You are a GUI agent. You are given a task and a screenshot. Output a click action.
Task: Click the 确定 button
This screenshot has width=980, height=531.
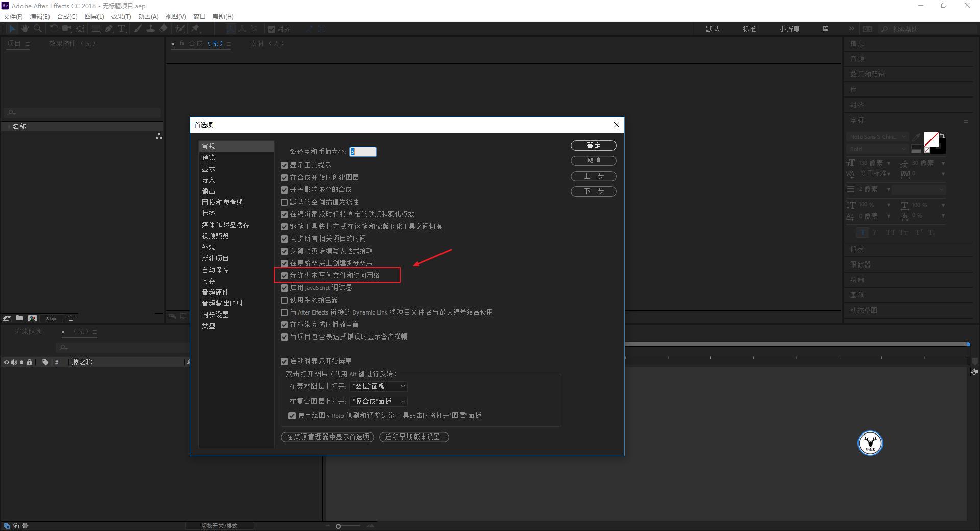[593, 146]
